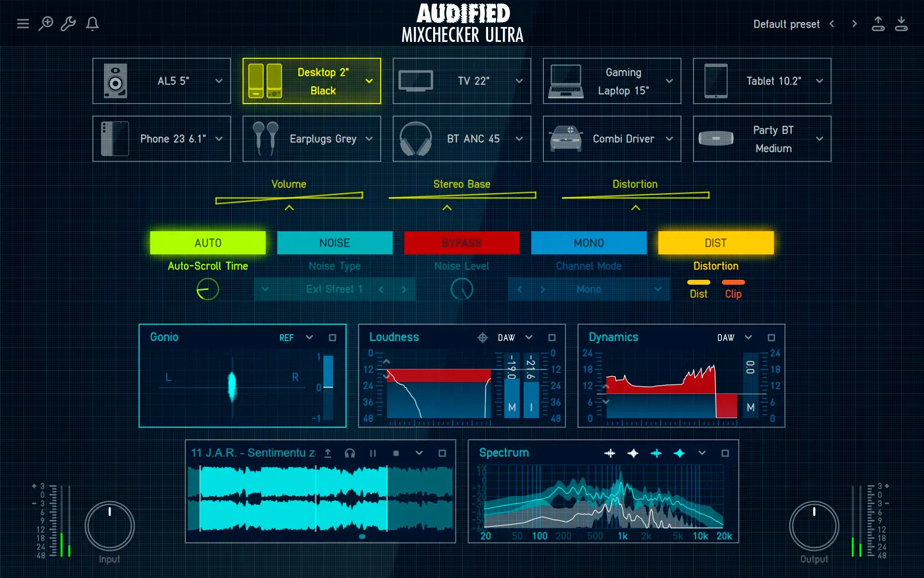
Task: Toggle the MONO channel mode button
Action: point(588,242)
